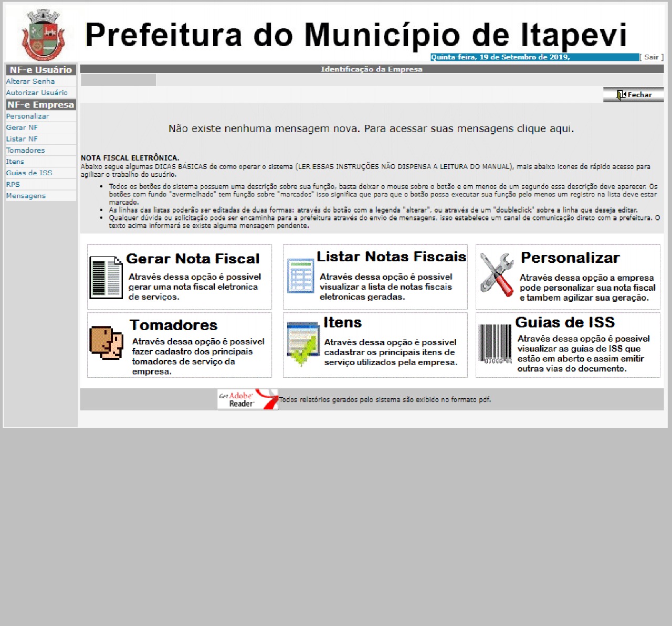
Task: Click the Guias de ISS card heading
Action: (565, 322)
